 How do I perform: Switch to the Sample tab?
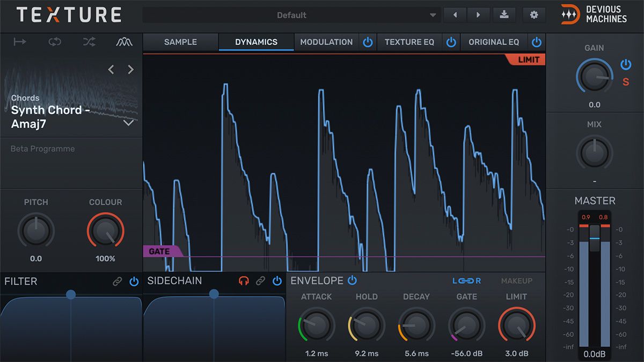coord(180,42)
